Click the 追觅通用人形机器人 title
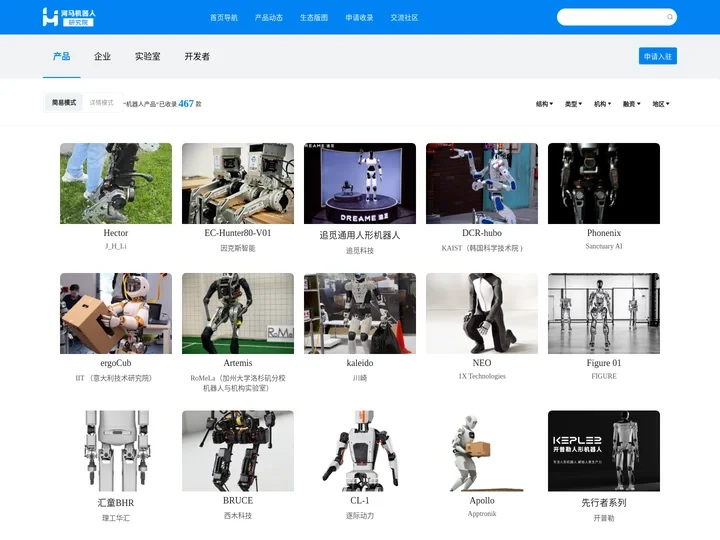 point(360,235)
